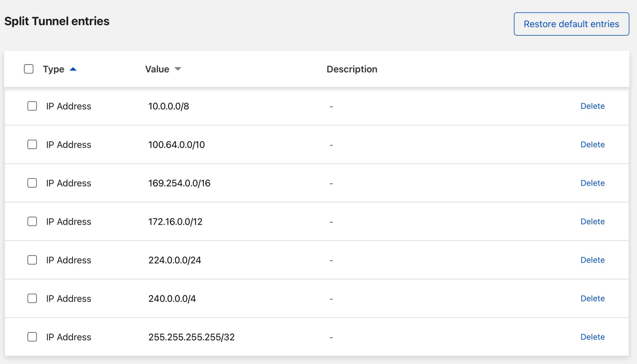Click the Restore default entries button
The image size is (637, 364).
point(571,23)
